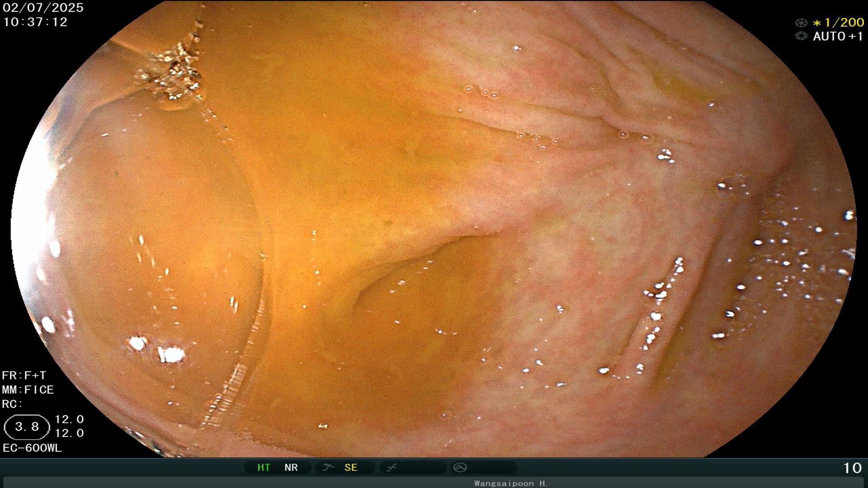Click the curve icon beside the SE label
Viewport: 868px width, 488px height.
click(x=328, y=468)
